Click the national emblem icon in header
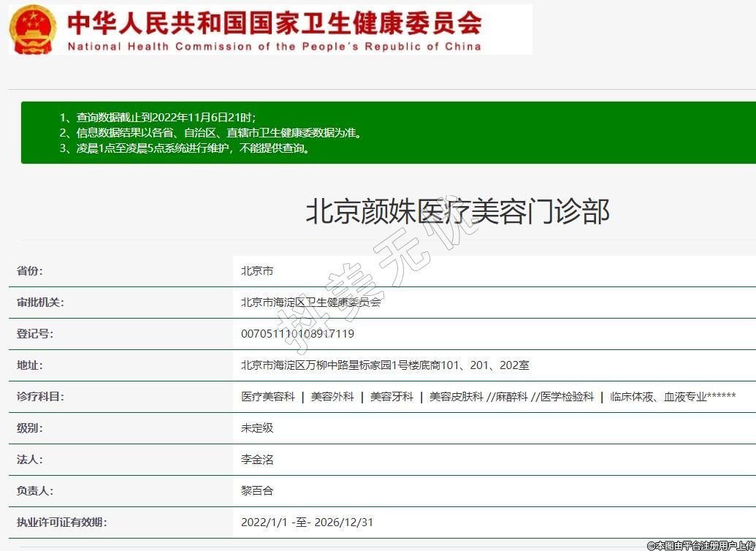 (33, 29)
